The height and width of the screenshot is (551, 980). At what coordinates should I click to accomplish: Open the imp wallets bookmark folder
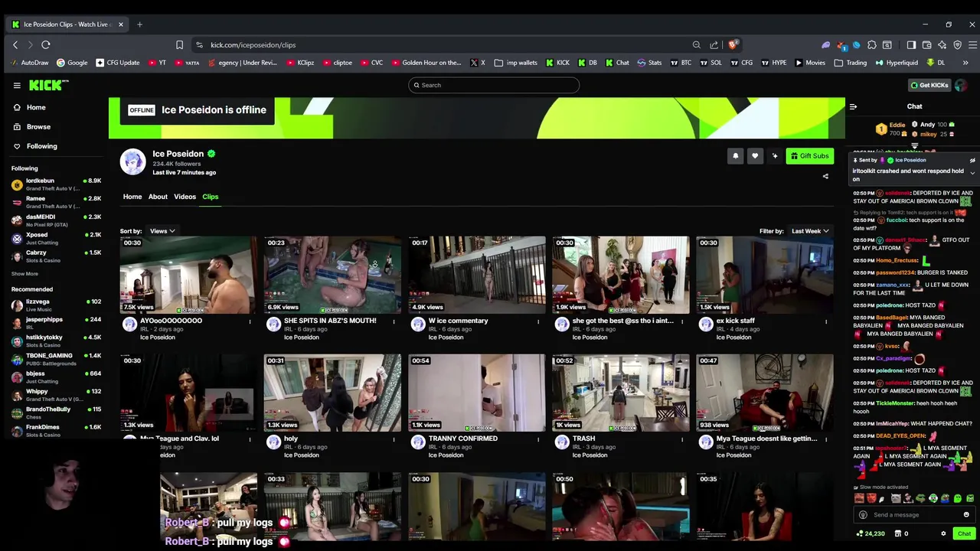click(x=516, y=63)
